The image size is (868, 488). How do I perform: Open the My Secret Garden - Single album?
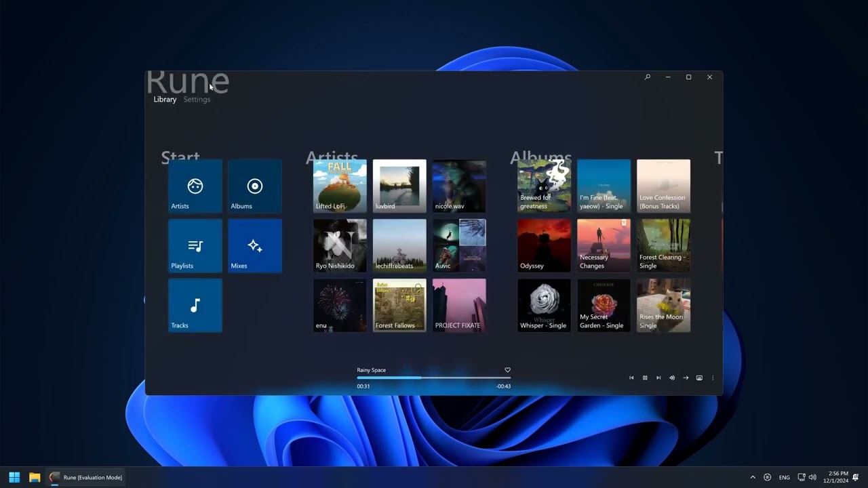click(604, 306)
